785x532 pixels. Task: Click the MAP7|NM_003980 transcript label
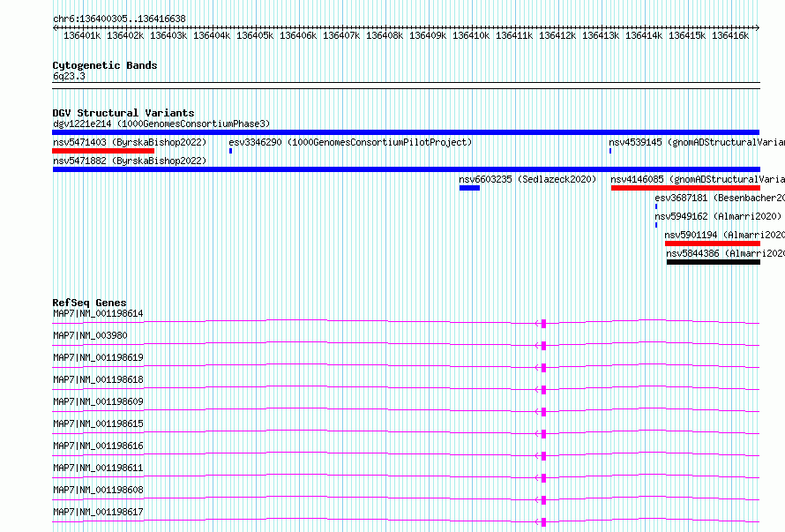(x=90, y=335)
